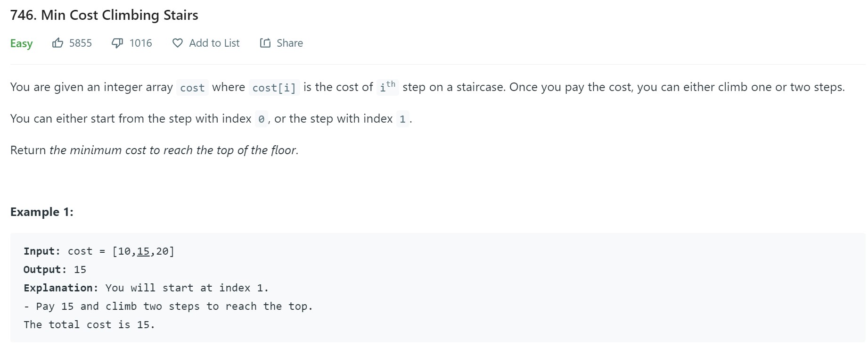
Task: Click the Explanation label in the example
Action: 61,288
